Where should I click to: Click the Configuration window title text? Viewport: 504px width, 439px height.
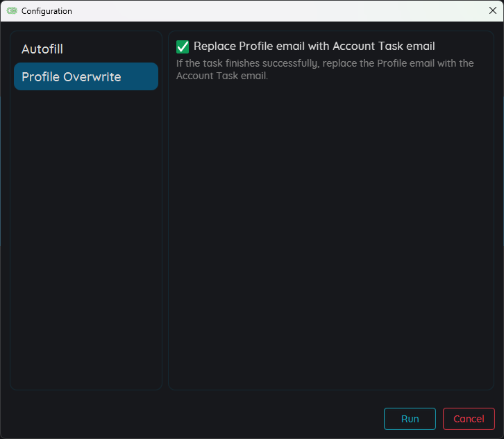click(x=47, y=11)
